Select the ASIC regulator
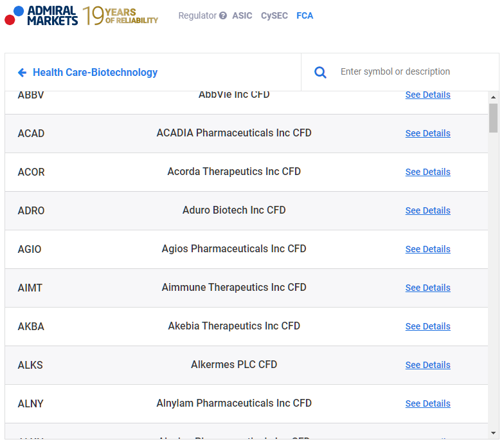The width and height of the screenshot is (504, 444). click(x=242, y=15)
